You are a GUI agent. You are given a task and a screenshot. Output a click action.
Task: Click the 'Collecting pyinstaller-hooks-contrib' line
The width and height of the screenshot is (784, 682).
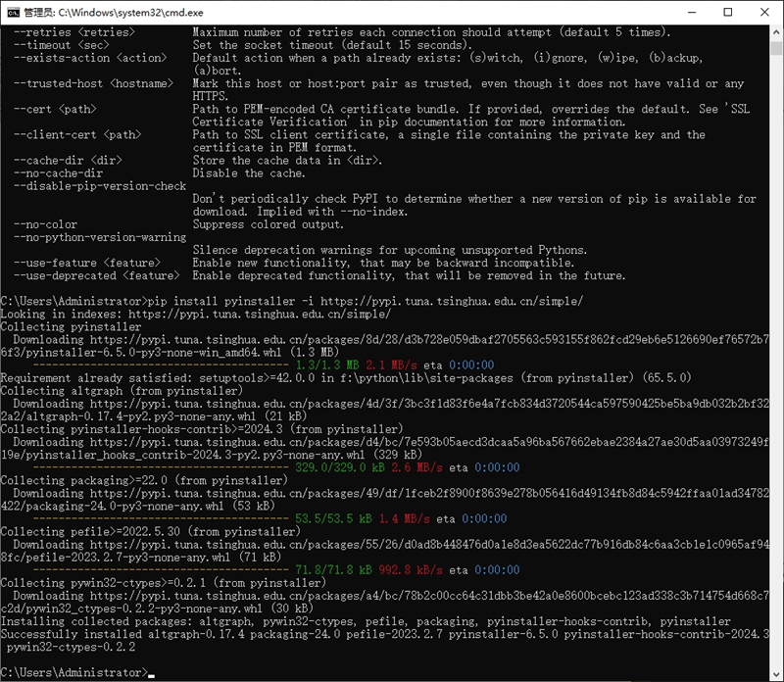click(x=202, y=429)
